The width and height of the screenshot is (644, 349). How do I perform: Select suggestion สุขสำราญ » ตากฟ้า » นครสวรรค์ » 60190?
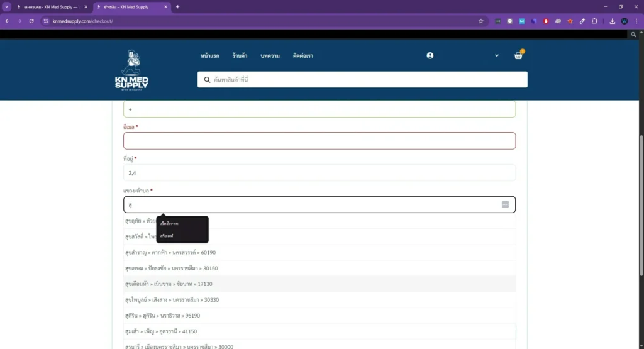(319, 253)
